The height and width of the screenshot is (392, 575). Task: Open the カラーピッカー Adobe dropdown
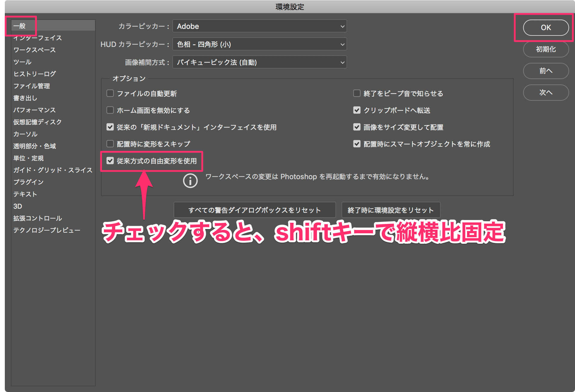click(x=260, y=26)
